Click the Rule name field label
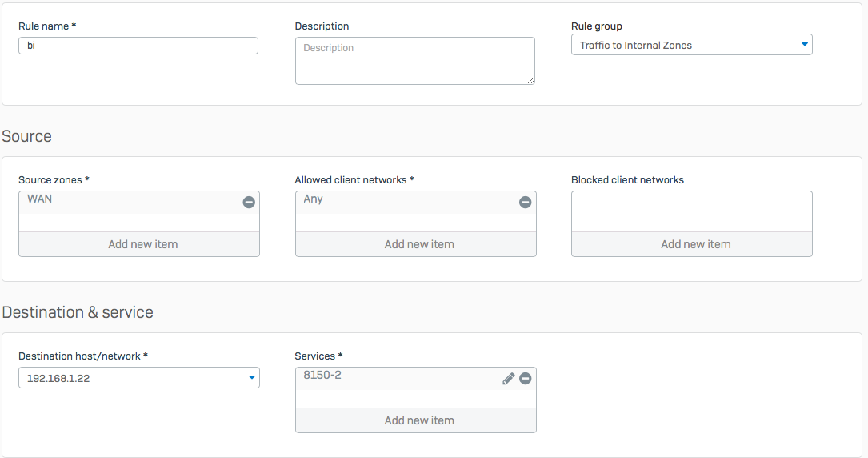The height and width of the screenshot is (458, 868). tap(46, 26)
